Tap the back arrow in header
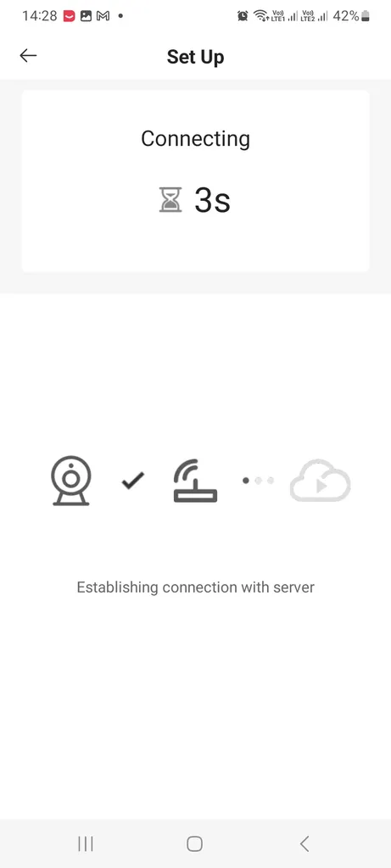391x868 pixels. [x=28, y=55]
